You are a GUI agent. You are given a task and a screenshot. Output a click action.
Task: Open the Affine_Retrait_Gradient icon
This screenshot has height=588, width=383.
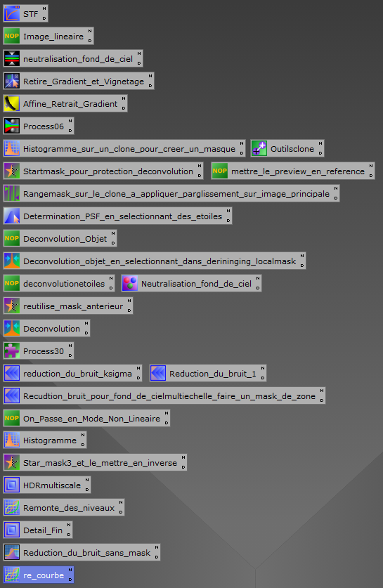[x=12, y=104]
